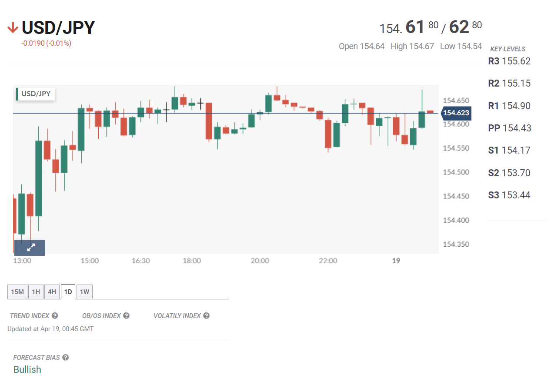
Task: Click the 20:00 time axis label
Action: [x=260, y=261]
